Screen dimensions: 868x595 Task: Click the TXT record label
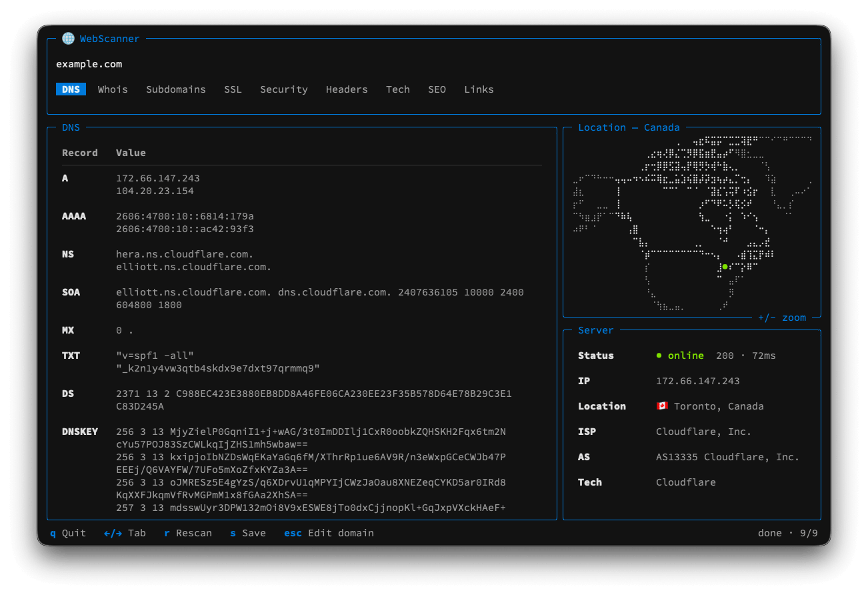(71, 356)
